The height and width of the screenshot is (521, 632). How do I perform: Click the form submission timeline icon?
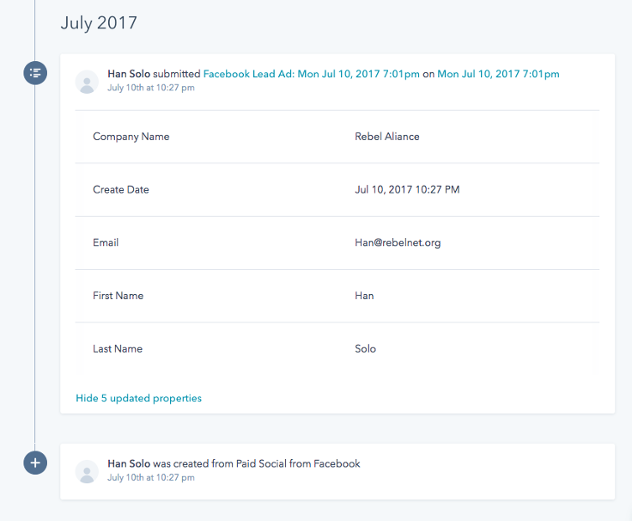pos(35,73)
